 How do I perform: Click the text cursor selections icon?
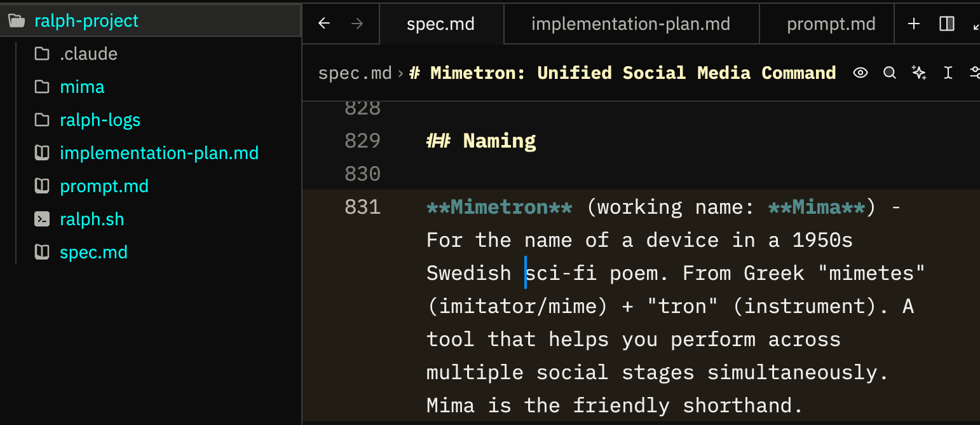[948, 73]
